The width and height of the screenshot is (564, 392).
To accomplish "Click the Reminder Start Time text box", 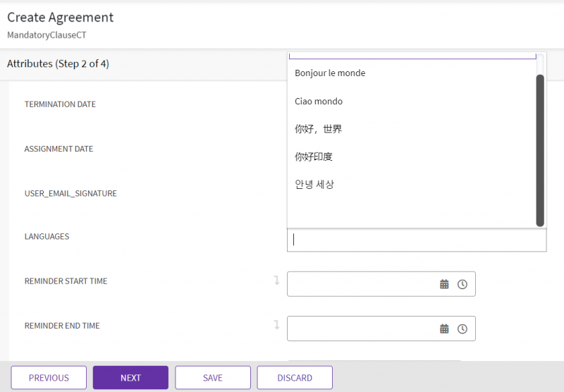I will click(360, 284).
